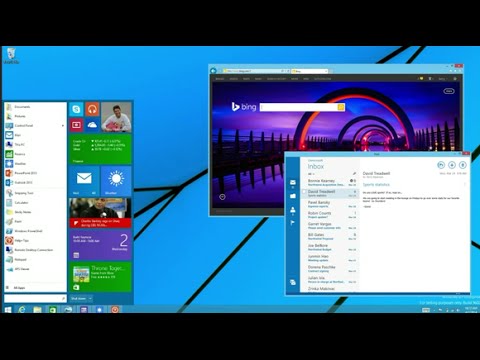The image size is (480, 360).
Task: Open Flagged icon in Mail app sidebar
Action: 293,223
